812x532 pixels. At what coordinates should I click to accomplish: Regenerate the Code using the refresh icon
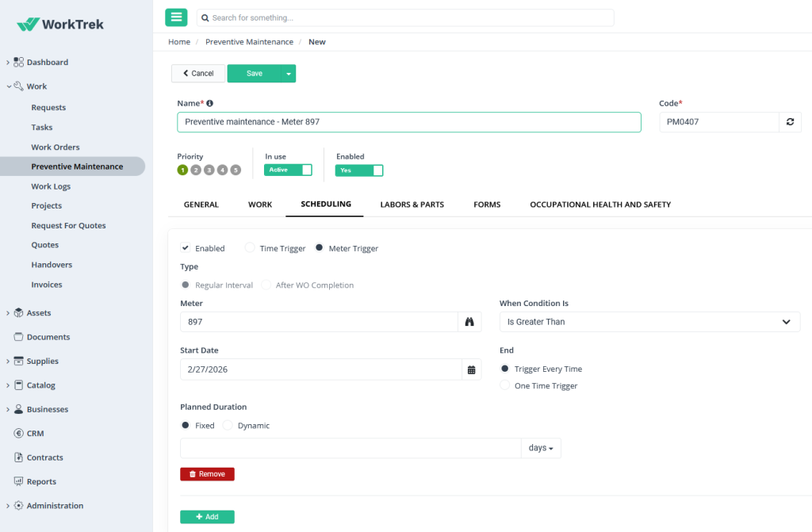(x=789, y=121)
